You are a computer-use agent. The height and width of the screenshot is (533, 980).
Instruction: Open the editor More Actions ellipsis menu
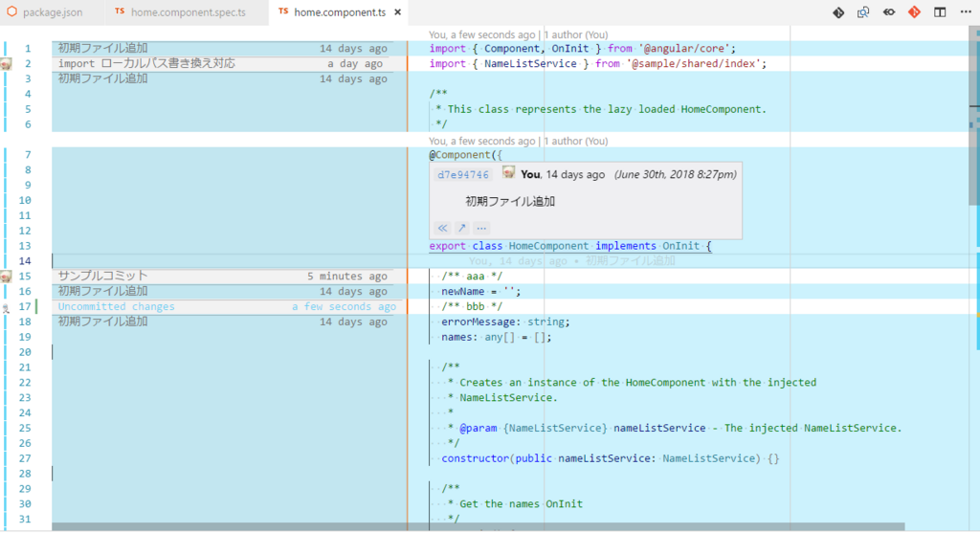tap(966, 12)
